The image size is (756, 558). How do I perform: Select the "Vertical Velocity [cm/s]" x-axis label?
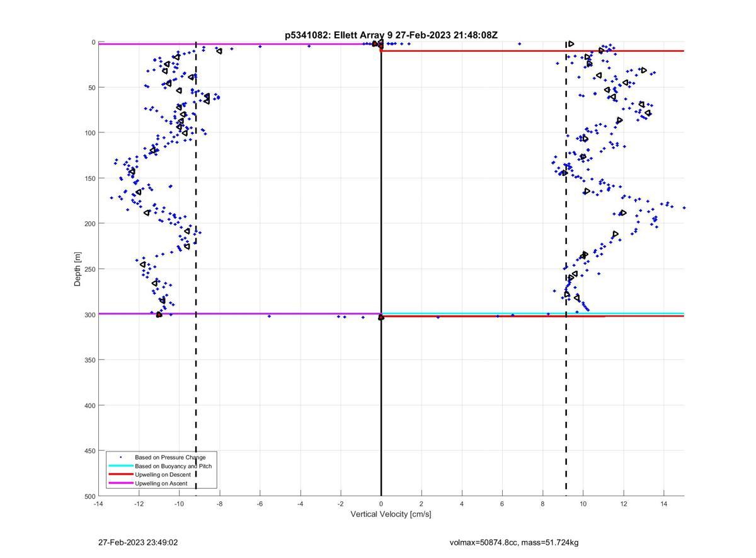coord(391,514)
